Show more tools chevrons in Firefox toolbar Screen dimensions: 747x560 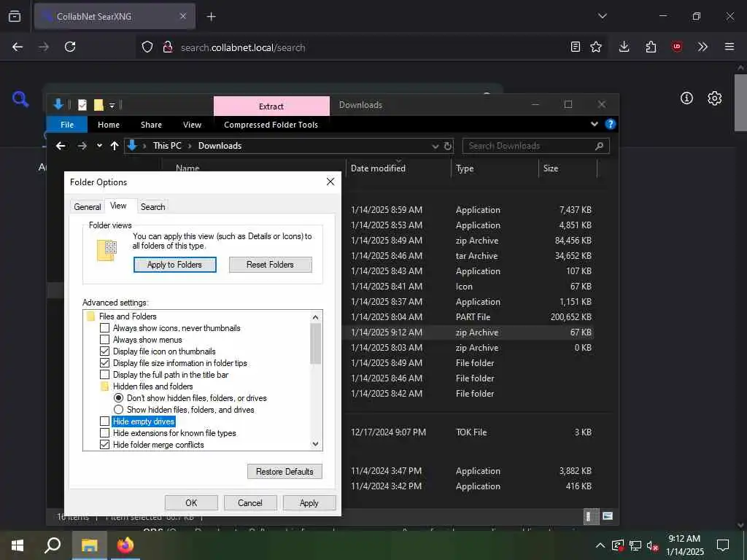point(703,47)
